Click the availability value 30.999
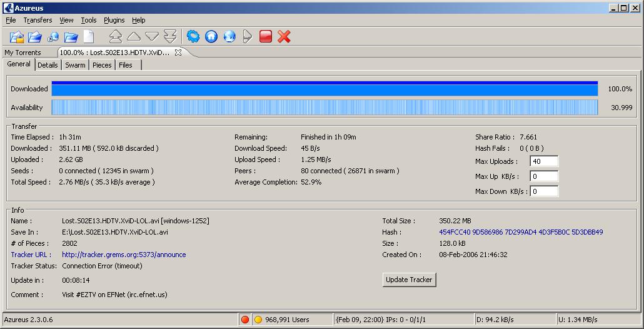Screen dimensions: 644x329 point(622,108)
